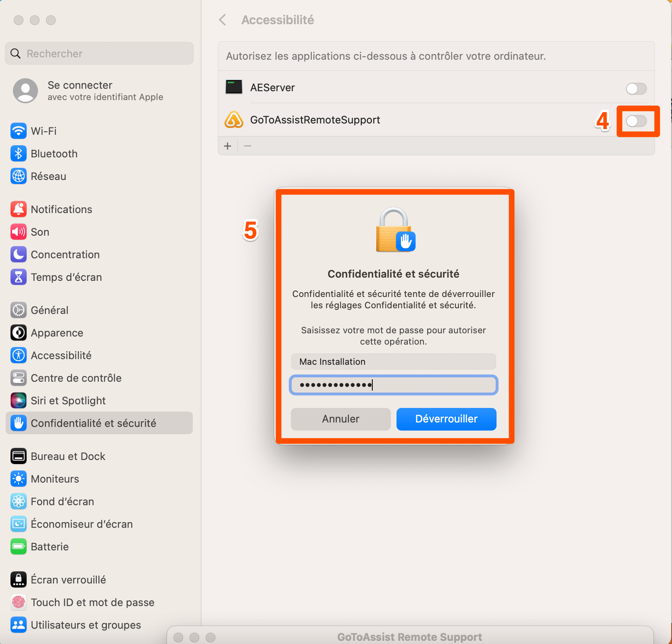Add an application with plus button
Image resolution: width=672 pixels, height=644 pixels.
[x=227, y=146]
